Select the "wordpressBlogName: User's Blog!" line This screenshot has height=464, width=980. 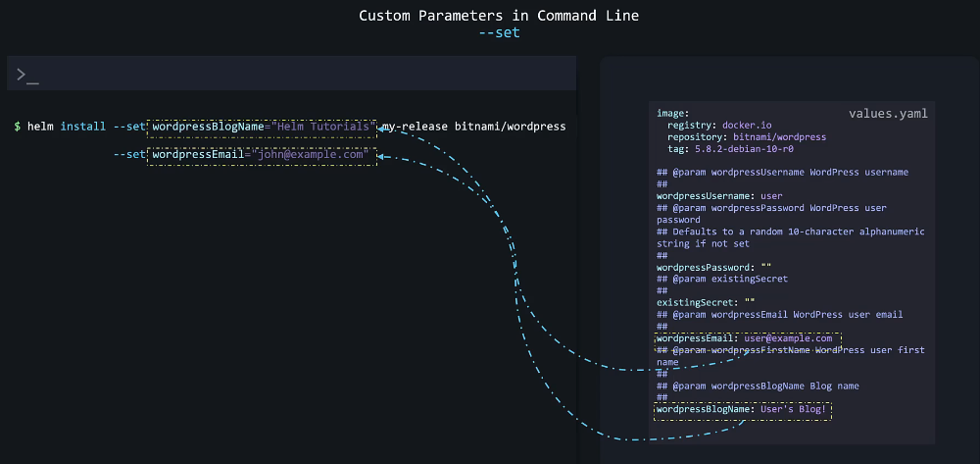pyautogui.click(x=743, y=411)
